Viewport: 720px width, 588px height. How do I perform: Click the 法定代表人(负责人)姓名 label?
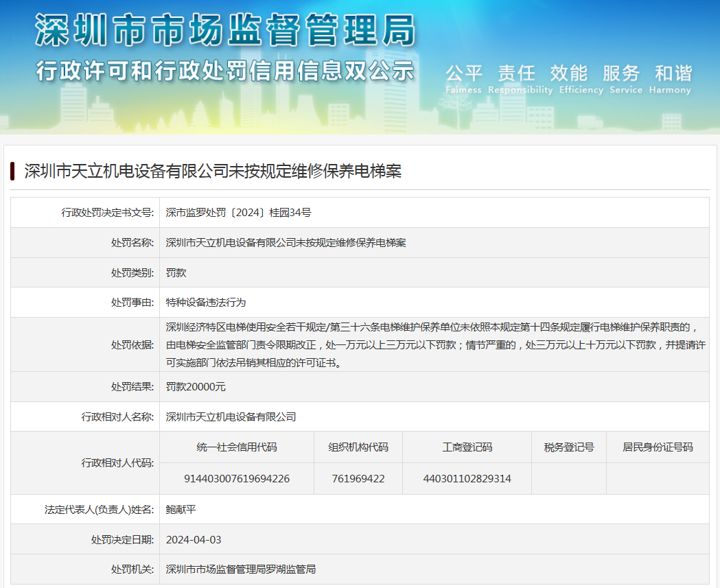click(x=100, y=510)
